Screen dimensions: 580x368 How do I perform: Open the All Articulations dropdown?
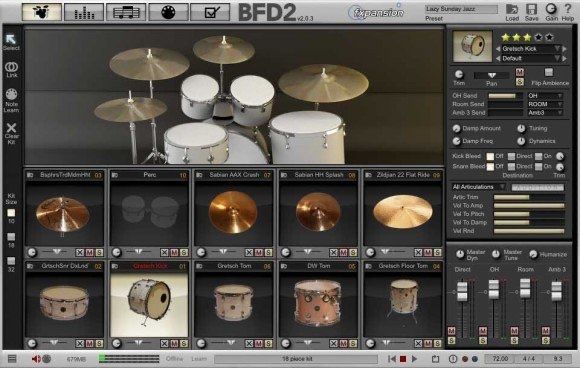click(478, 187)
